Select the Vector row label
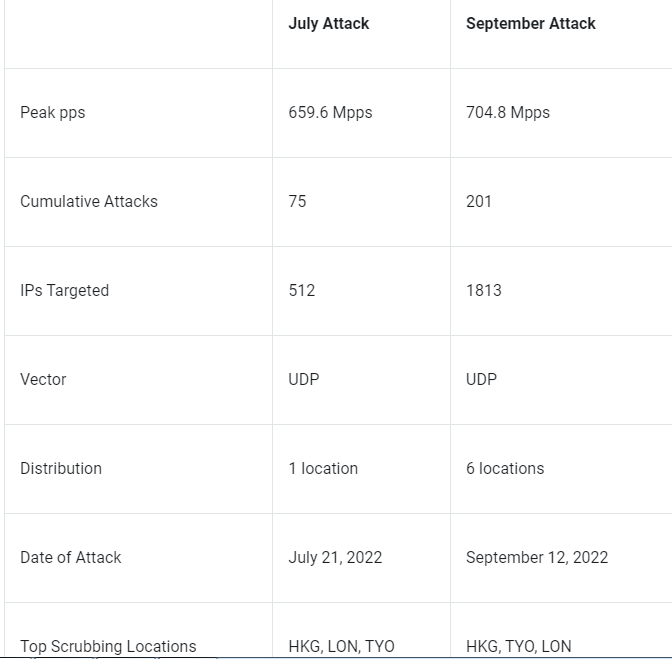This screenshot has width=672, height=659. pyautogui.click(x=43, y=380)
